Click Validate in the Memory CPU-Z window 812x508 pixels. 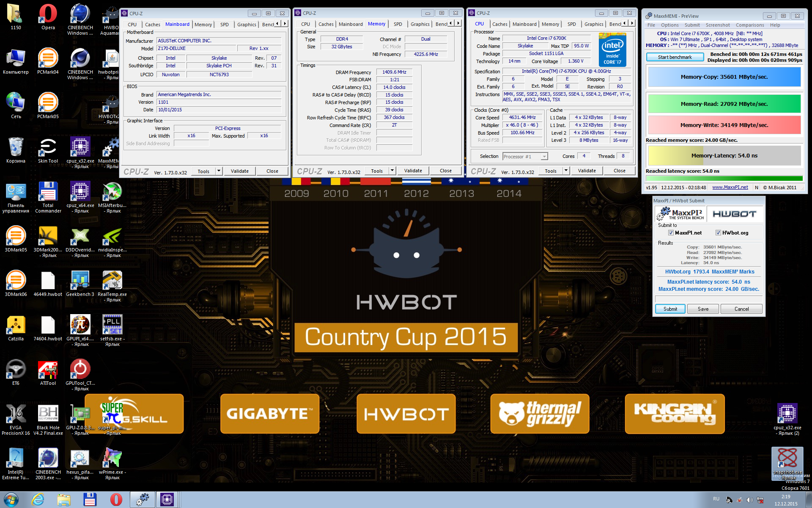[x=413, y=171]
